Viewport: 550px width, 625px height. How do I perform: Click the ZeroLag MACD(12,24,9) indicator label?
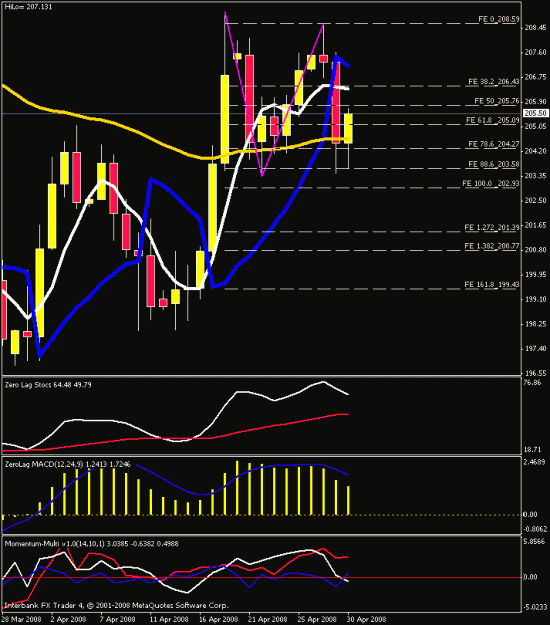(67, 464)
